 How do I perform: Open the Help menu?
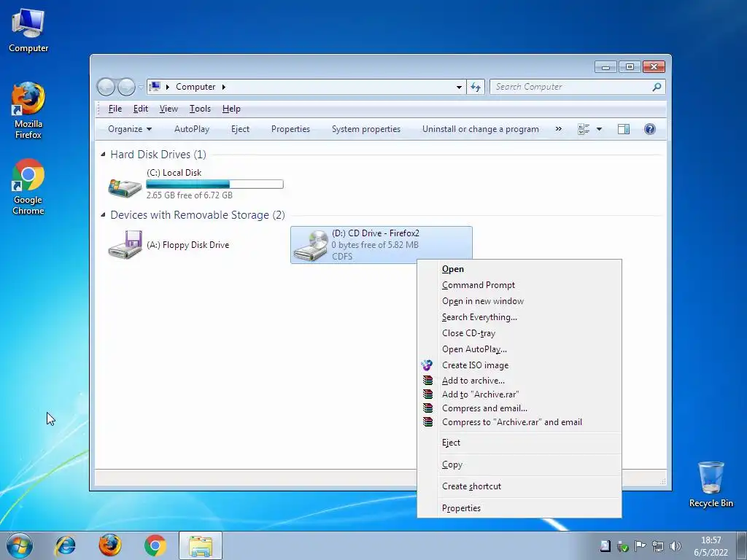click(231, 109)
